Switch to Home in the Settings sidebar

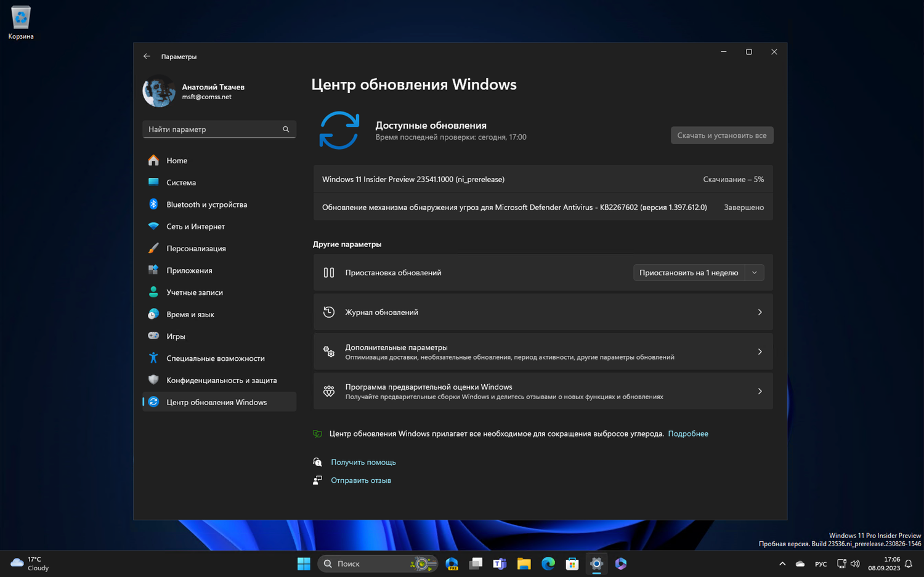177,160
